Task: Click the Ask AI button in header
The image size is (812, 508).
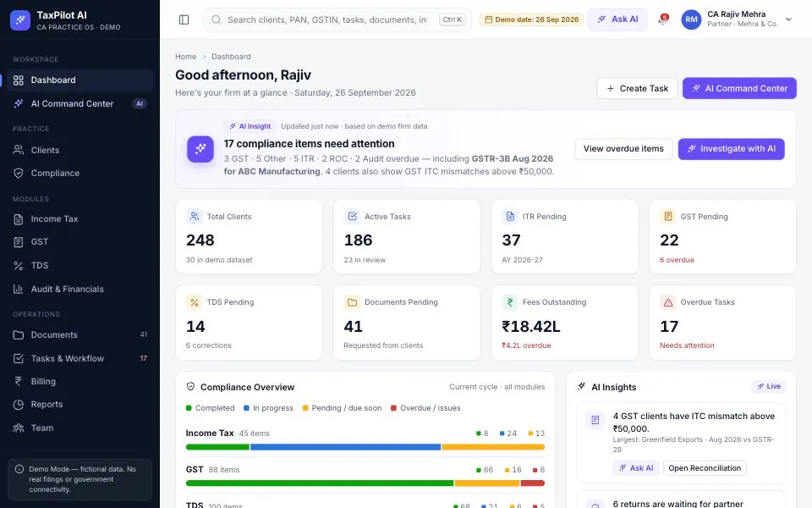Action: pyautogui.click(x=617, y=19)
